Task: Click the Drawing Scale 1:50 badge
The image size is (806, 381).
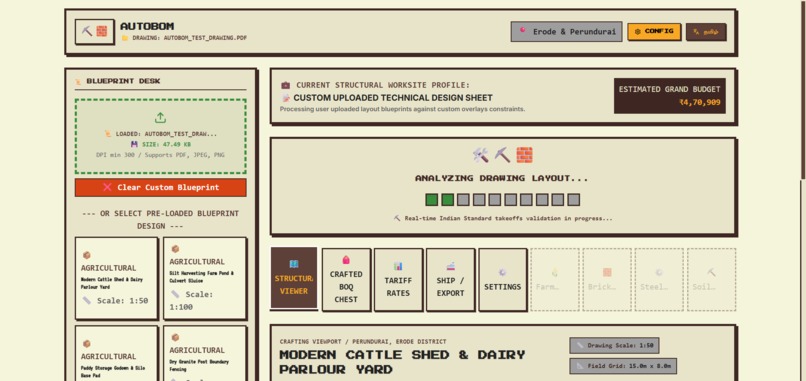Action: click(614, 346)
